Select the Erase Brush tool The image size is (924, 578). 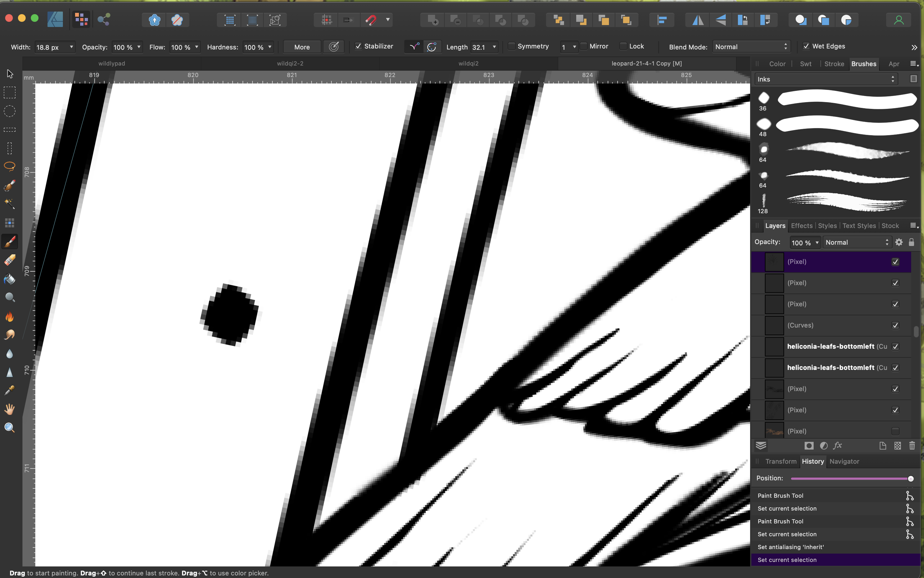coord(10,260)
